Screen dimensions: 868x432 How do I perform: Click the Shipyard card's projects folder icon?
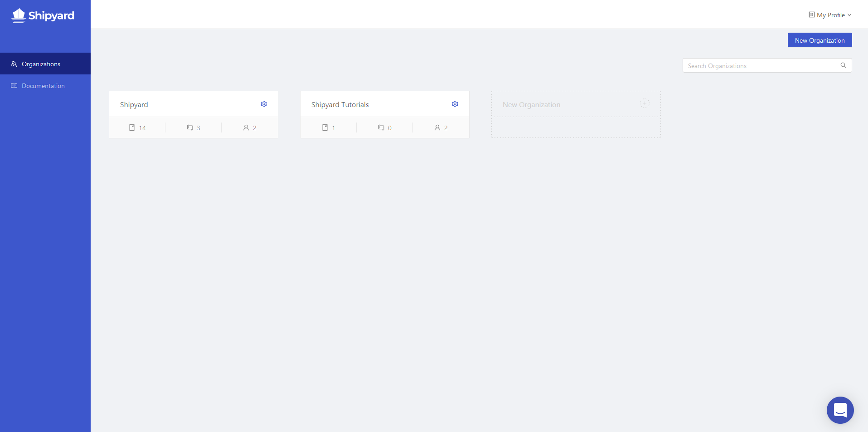click(x=190, y=128)
